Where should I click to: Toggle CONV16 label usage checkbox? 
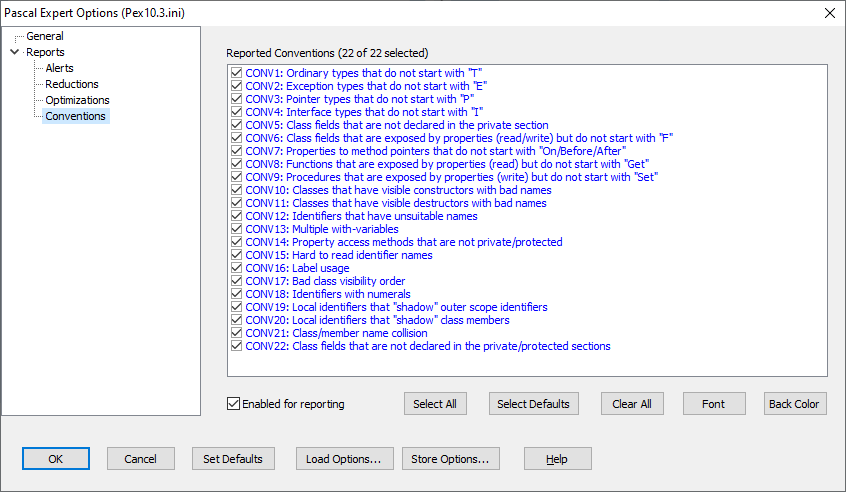coord(236,268)
